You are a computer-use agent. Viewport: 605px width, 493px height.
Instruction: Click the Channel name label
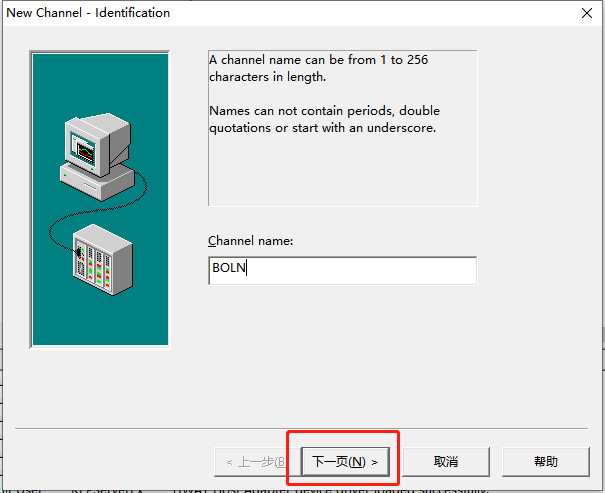click(250, 241)
